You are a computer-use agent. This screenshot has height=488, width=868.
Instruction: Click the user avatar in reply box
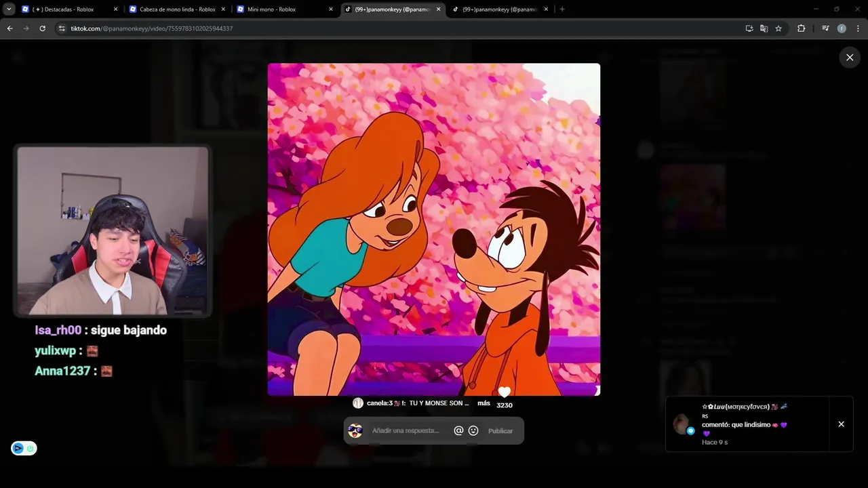[355, 431]
